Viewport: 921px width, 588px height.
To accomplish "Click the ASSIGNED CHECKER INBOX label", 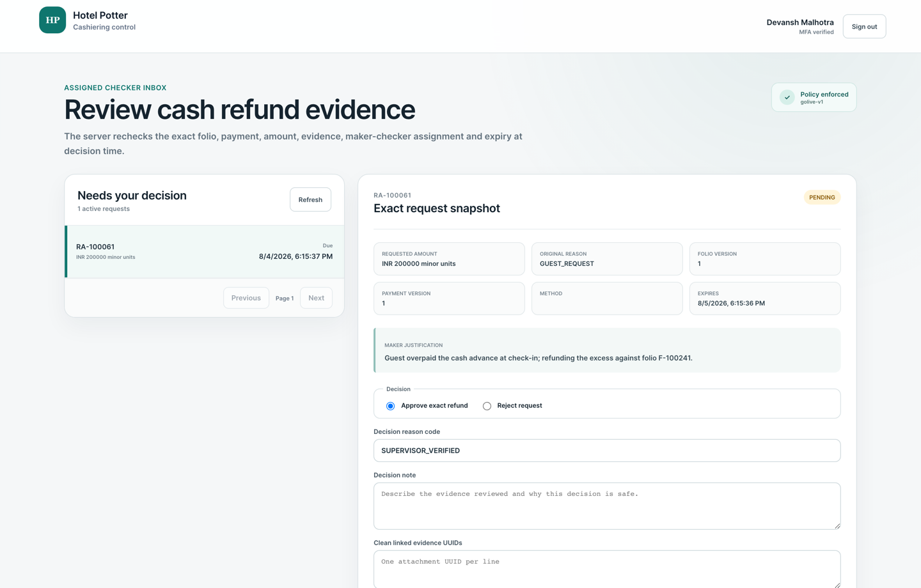I will coord(115,88).
